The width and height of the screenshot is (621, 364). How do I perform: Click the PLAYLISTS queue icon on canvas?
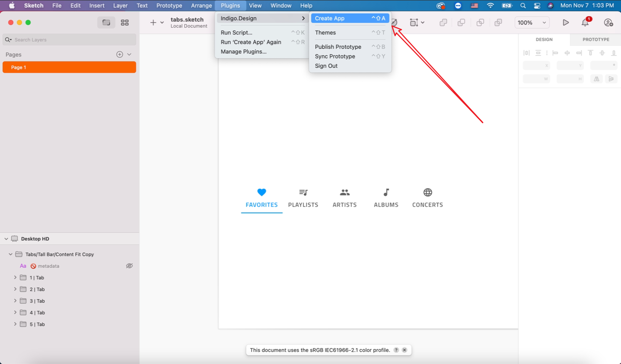tap(303, 192)
